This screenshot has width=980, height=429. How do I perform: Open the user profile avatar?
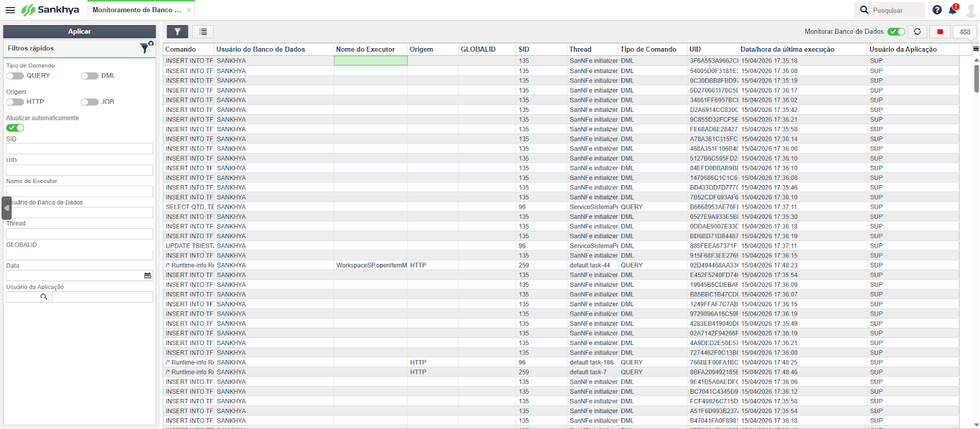(x=971, y=10)
